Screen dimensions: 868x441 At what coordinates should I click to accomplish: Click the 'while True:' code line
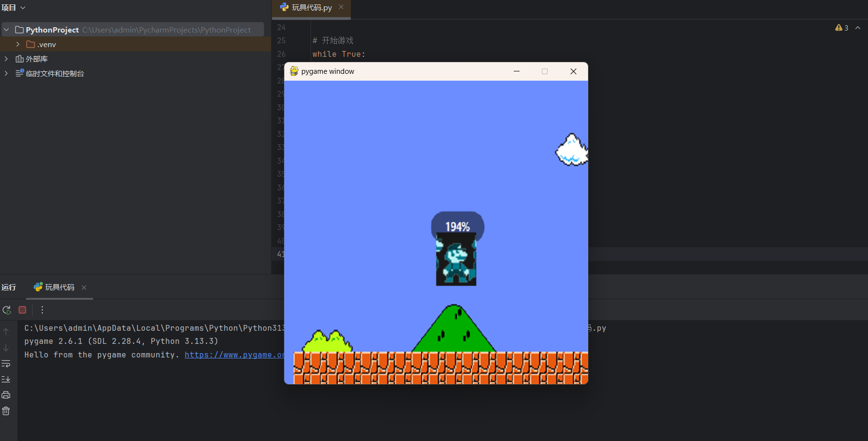pos(339,54)
